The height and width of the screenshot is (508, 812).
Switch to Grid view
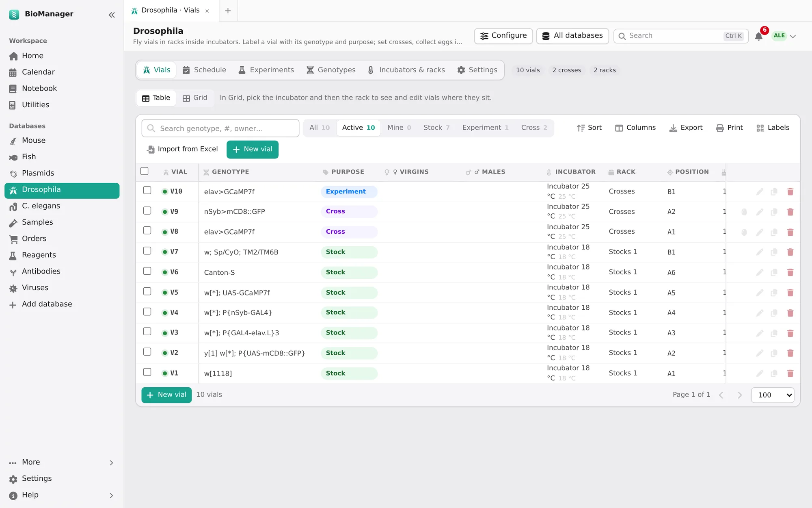(x=195, y=98)
